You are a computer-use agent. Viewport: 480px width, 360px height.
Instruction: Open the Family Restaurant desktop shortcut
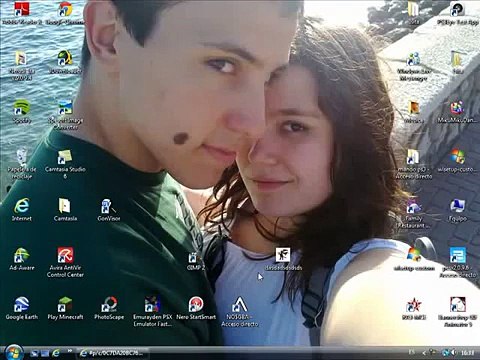pyautogui.click(x=414, y=213)
